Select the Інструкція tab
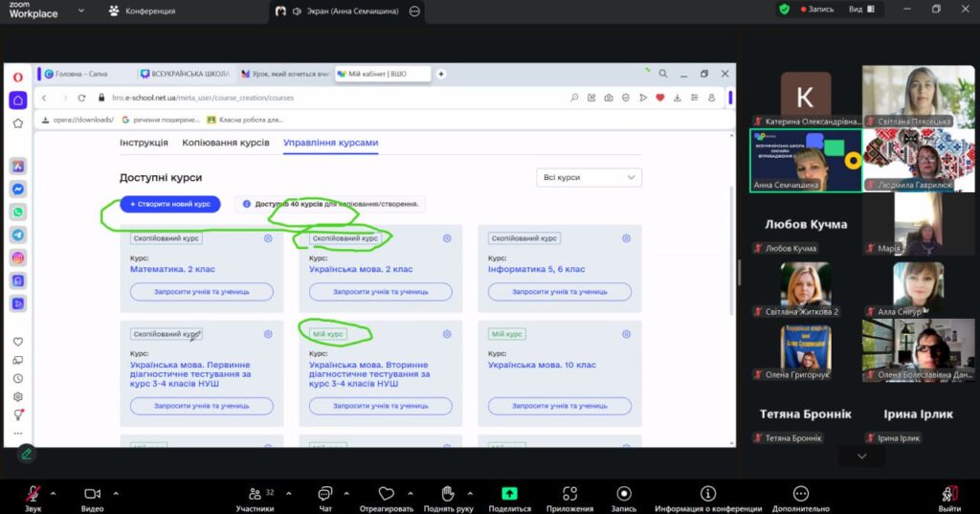 point(144,143)
